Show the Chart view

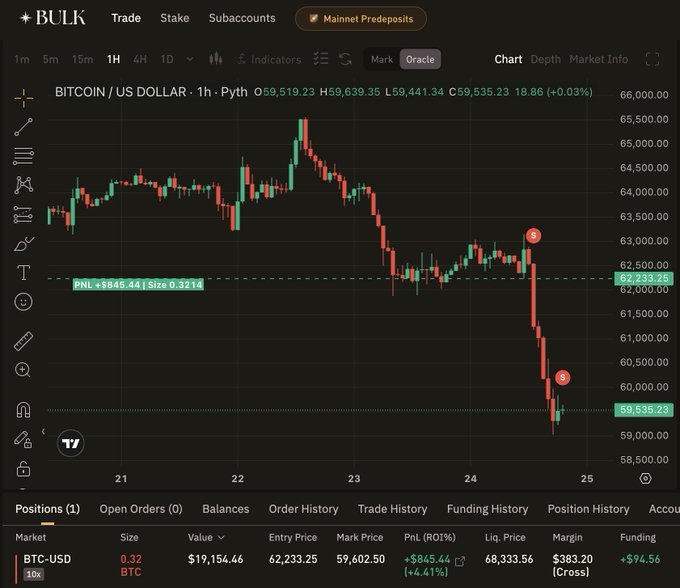point(508,59)
